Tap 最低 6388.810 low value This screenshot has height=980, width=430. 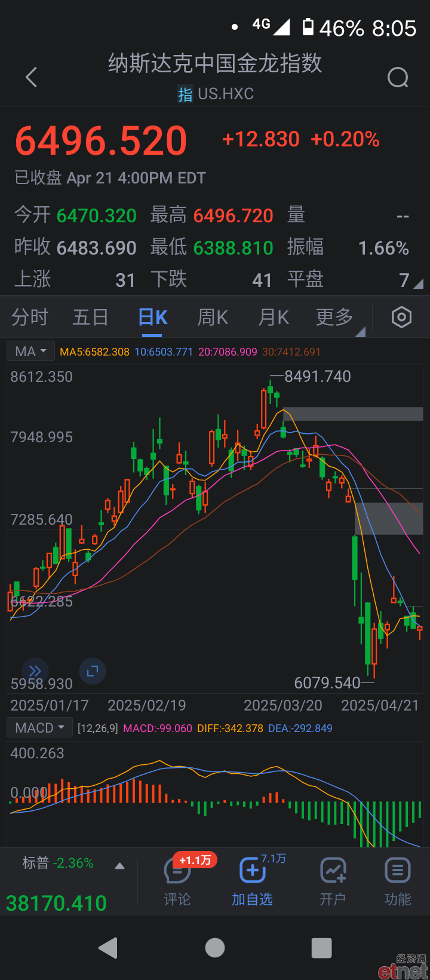212,247
